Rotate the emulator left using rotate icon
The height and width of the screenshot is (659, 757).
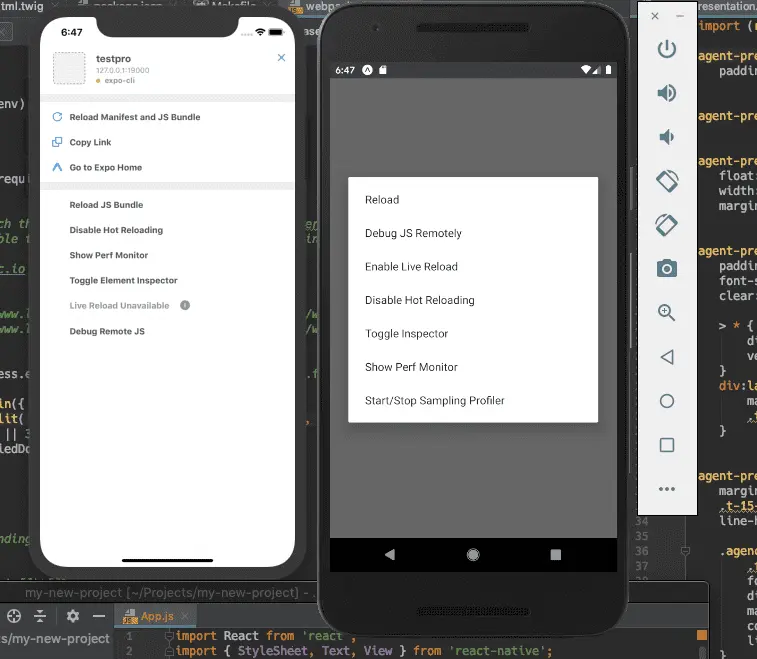(667, 181)
